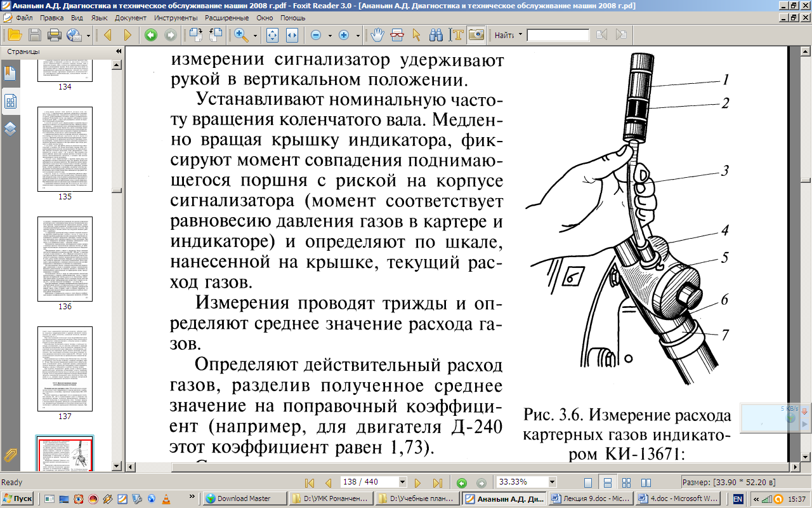Viewport: 812px width, 508px height.
Task: Open the Язык menu
Action: (100, 18)
